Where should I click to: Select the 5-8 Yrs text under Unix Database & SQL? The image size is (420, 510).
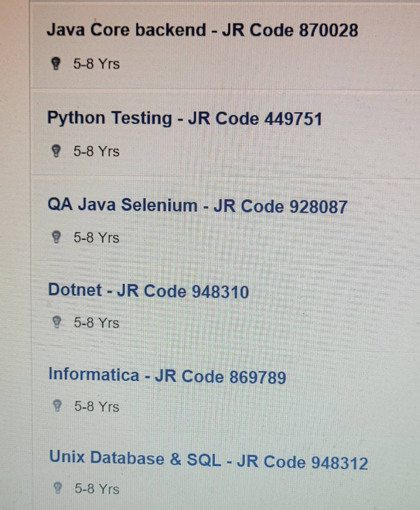97,489
